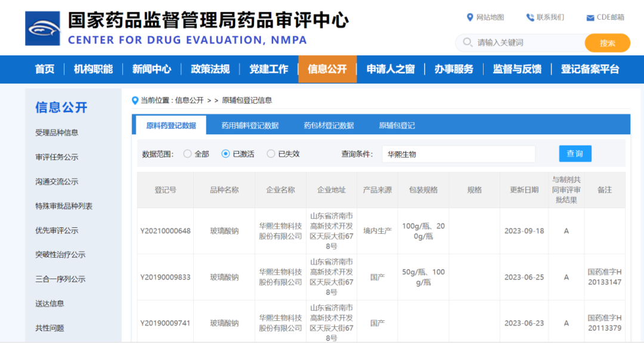Select the 已失效 radio button
Screen dimensions: 644x343
point(271,154)
